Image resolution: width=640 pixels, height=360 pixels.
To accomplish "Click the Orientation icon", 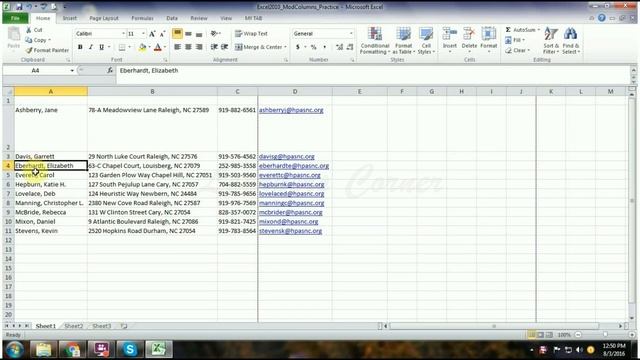I will click(215, 33).
